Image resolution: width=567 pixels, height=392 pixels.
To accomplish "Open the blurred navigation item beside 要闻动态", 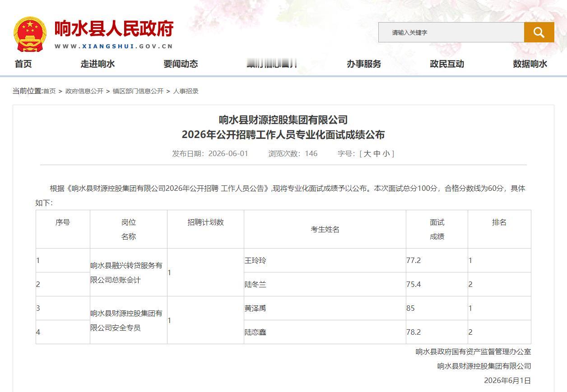I will pos(272,64).
